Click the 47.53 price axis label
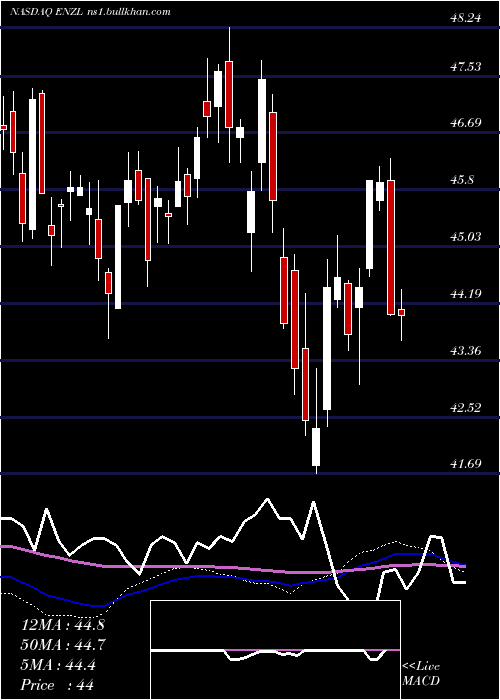Viewport: 500px width, 700px height. [466, 67]
